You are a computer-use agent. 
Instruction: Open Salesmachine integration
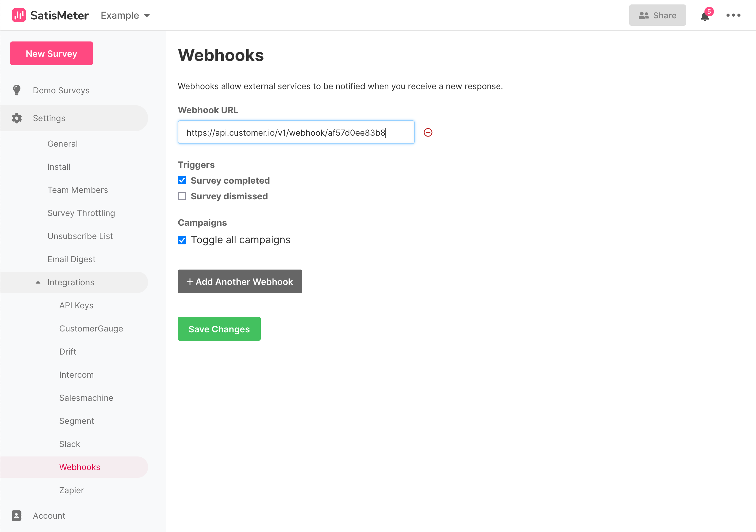coord(86,398)
